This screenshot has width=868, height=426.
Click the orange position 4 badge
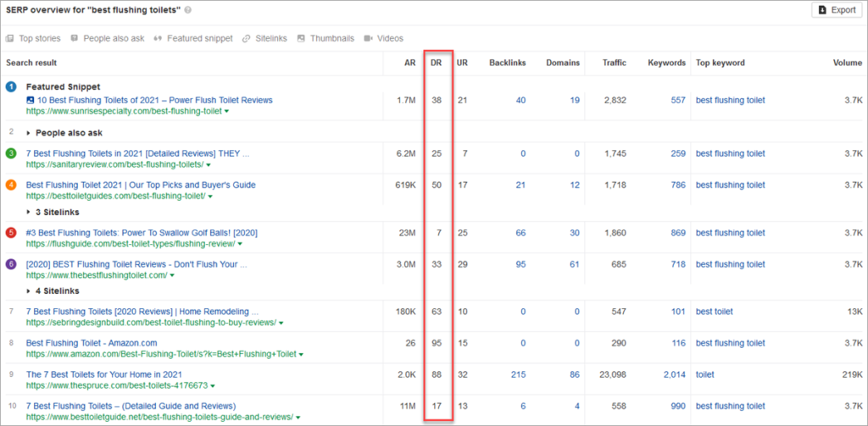[x=11, y=185]
